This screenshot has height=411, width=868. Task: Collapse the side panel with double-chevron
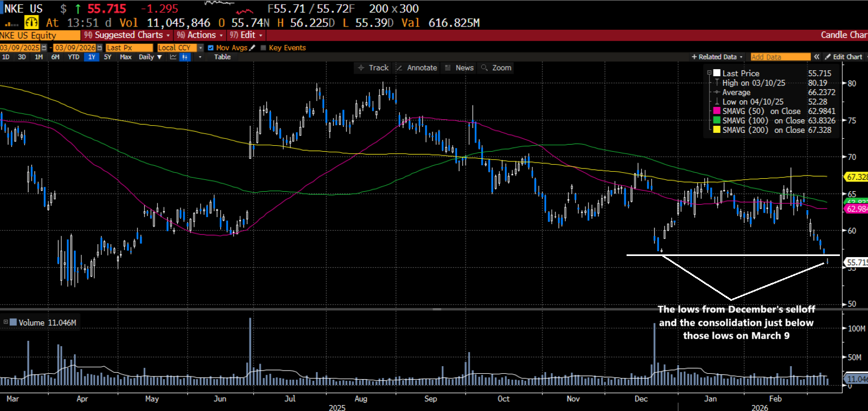pos(817,57)
